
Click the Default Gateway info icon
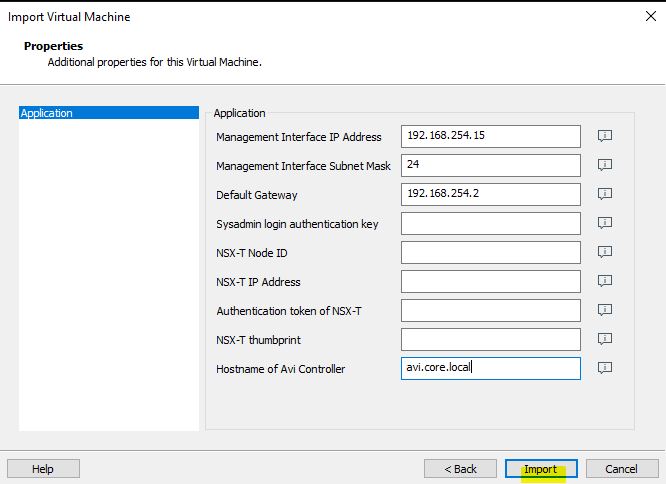(x=605, y=194)
